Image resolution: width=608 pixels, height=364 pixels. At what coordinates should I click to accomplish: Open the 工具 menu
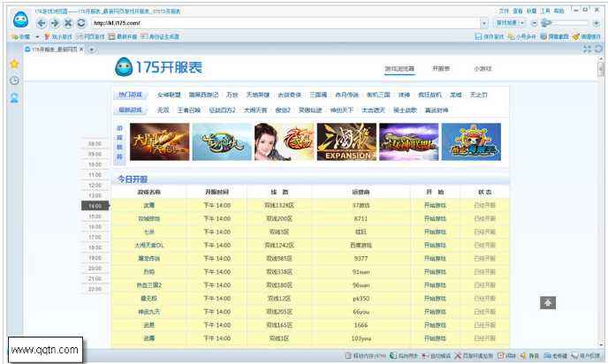[545, 11]
